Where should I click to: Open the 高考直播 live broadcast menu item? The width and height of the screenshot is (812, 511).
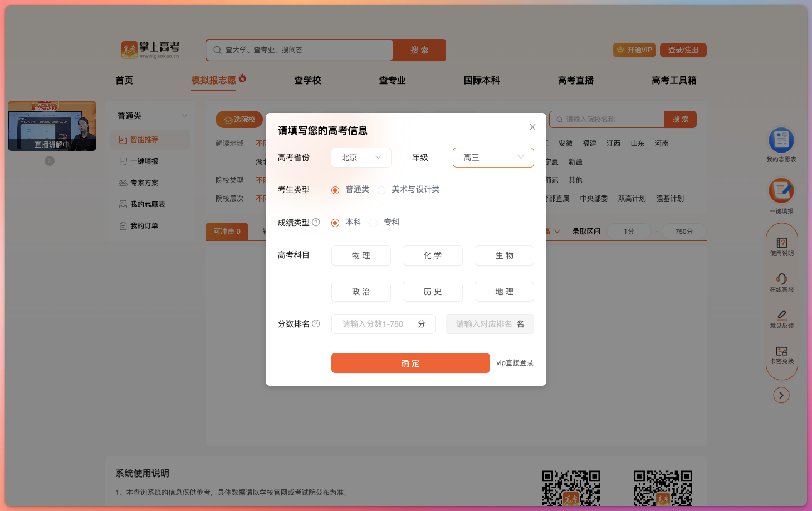(x=576, y=80)
